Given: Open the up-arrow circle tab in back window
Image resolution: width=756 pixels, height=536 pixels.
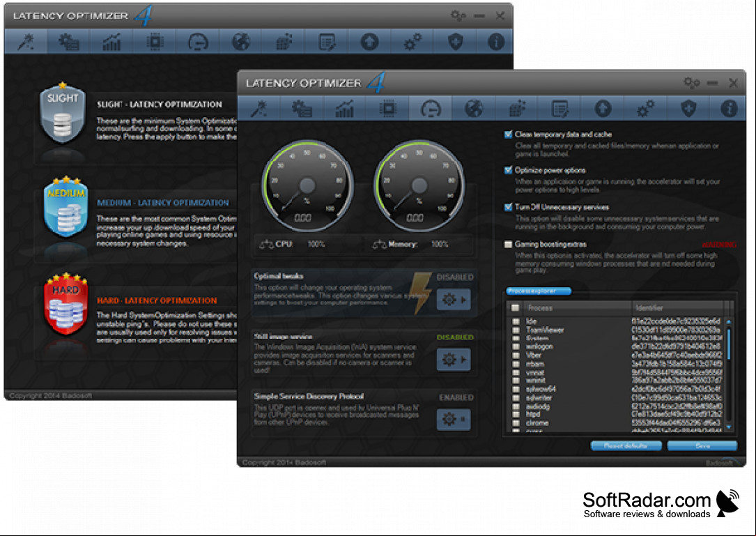Looking at the screenshot, I should pos(369,42).
